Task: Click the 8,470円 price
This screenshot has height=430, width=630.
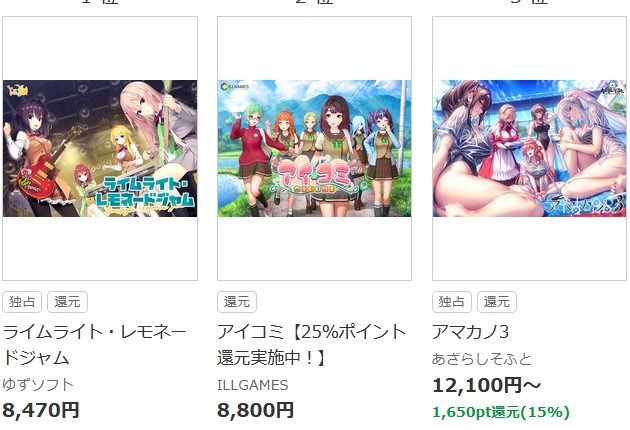Action: 41,410
